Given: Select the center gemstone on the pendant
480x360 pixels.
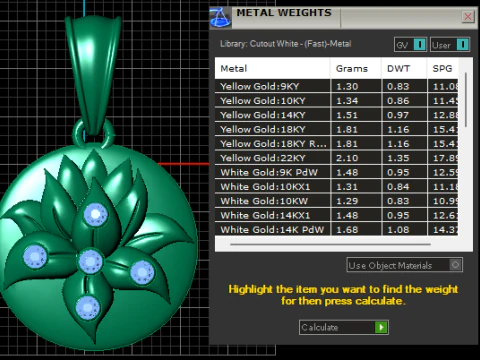Looking at the screenshot, I should 90,262.
